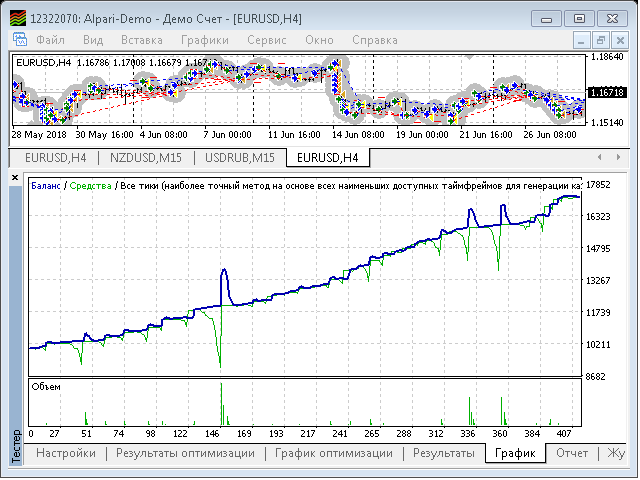Switch to the NZDUSD,M15 chart tab
640x480 pixels.
tap(146, 158)
